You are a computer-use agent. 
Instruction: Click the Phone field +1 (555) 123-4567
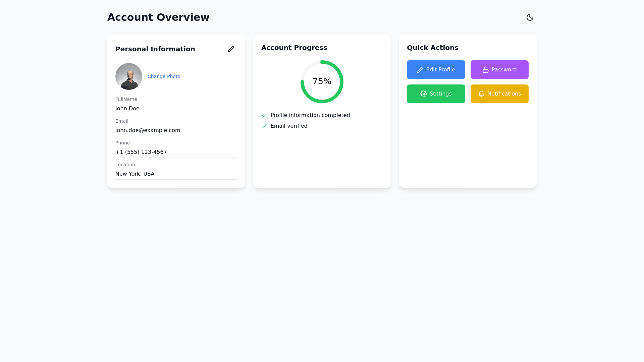click(x=176, y=152)
